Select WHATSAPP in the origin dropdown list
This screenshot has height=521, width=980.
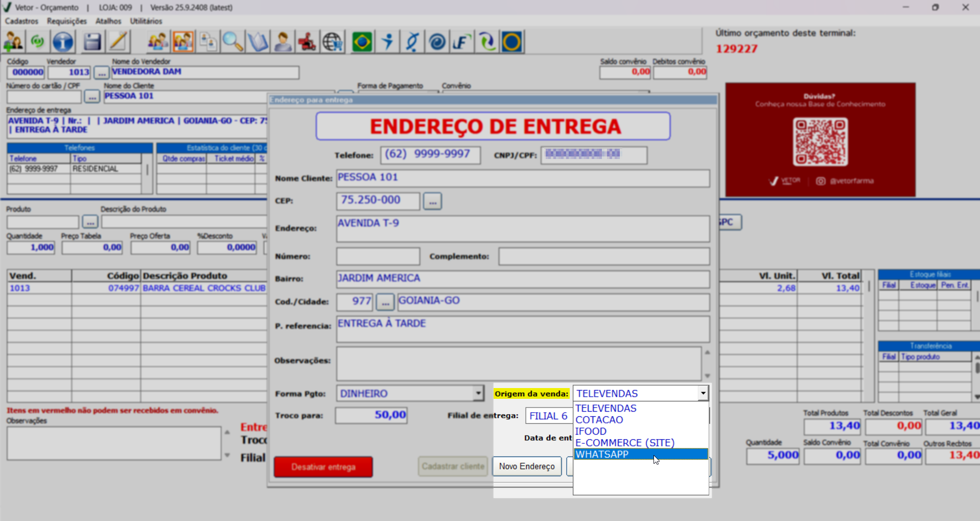click(641, 455)
